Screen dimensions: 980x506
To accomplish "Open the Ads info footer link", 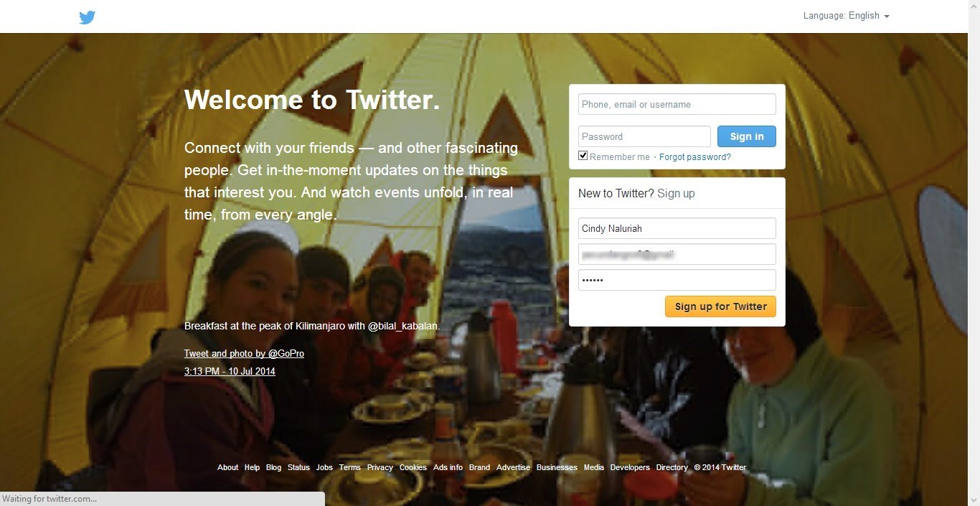I will point(448,467).
